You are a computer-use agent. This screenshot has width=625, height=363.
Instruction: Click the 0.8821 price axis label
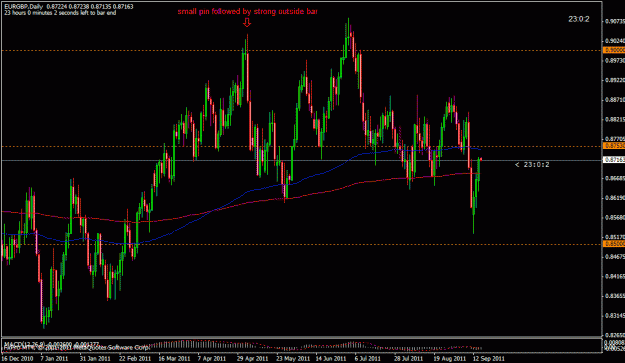(615, 119)
